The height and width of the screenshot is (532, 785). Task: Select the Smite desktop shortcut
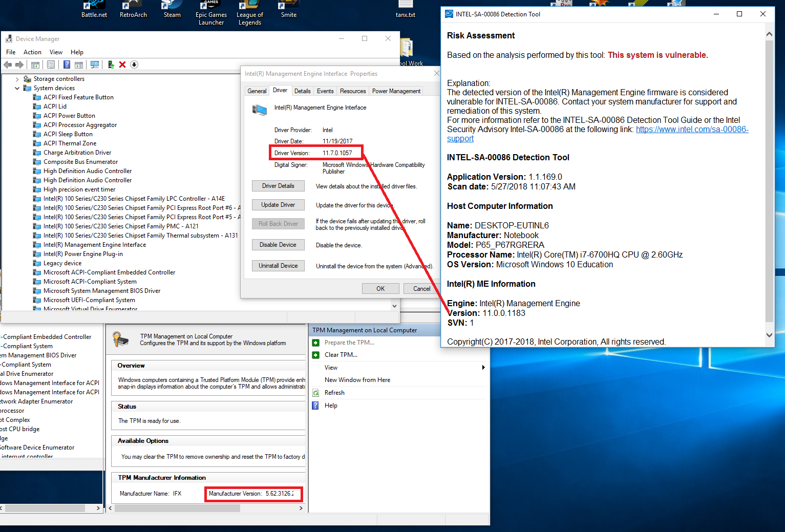(289, 10)
